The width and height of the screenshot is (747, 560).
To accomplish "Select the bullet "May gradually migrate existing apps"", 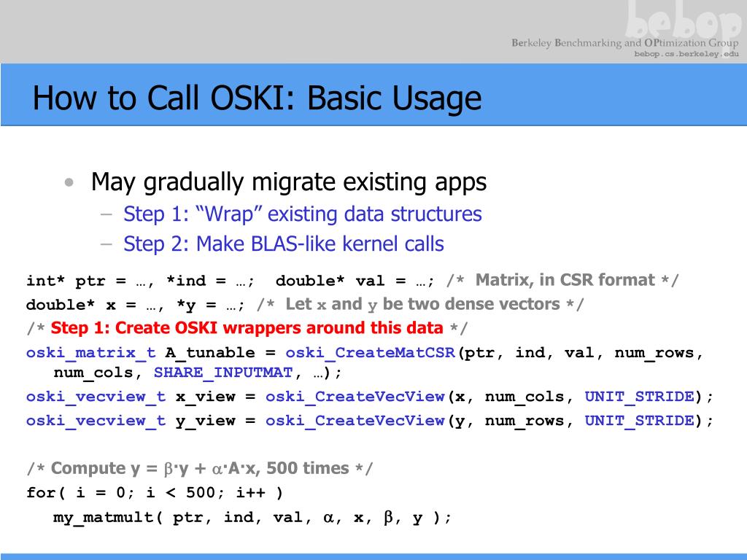I will 289,182.
